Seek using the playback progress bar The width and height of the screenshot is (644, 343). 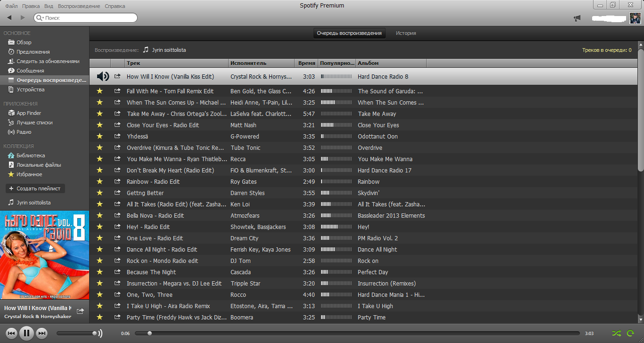[x=357, y=334]
